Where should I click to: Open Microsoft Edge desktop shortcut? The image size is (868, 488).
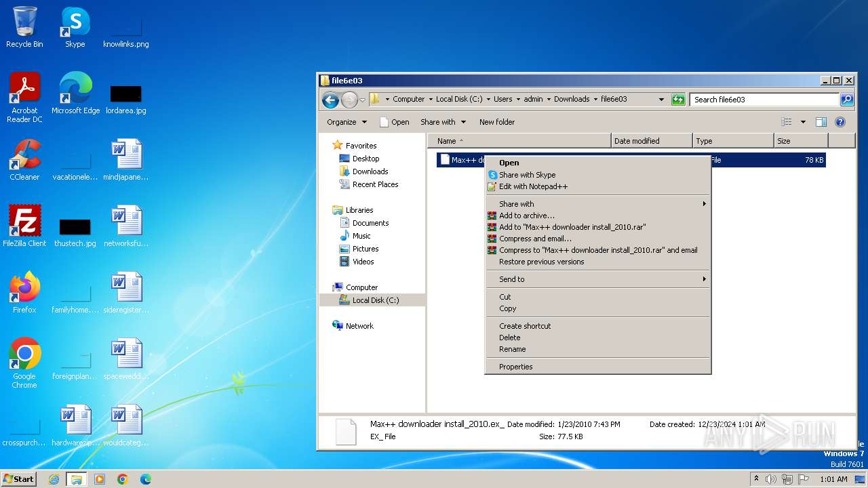click(75, 93)
